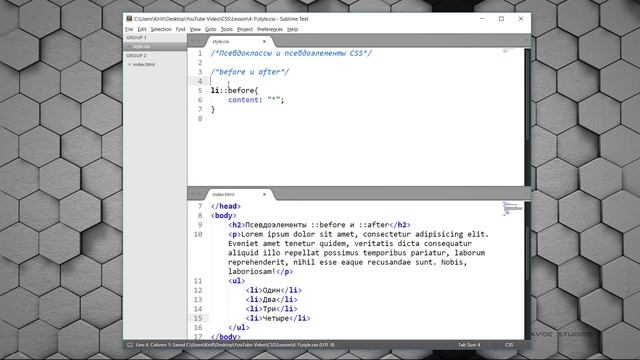
Task: Click the "Два" list item line
Action: (x=271, y=300)
